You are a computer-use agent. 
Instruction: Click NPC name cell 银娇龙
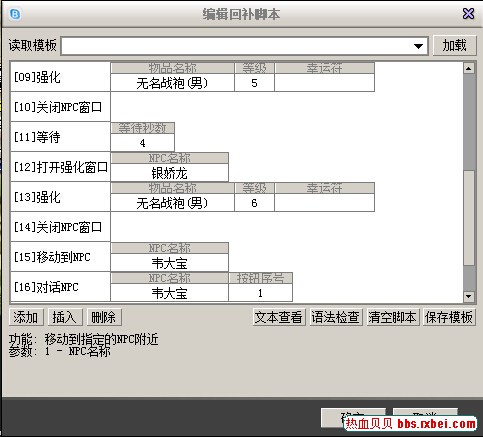pos(169,173)
